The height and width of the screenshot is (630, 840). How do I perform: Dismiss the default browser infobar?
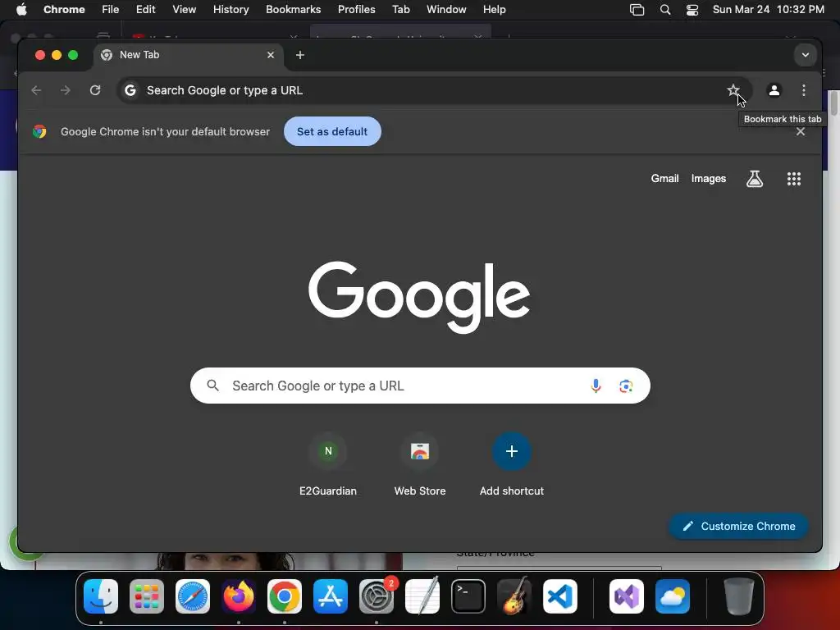coord(801,132)
